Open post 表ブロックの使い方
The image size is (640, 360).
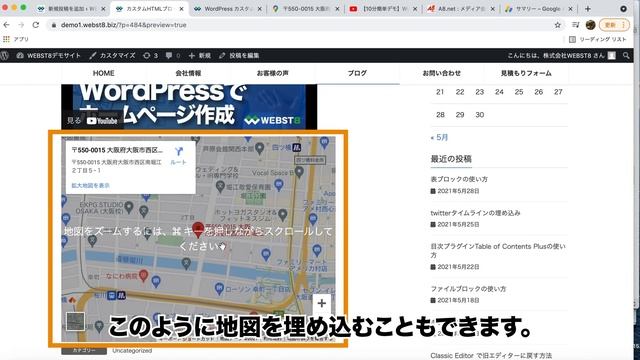pos(459,179)
